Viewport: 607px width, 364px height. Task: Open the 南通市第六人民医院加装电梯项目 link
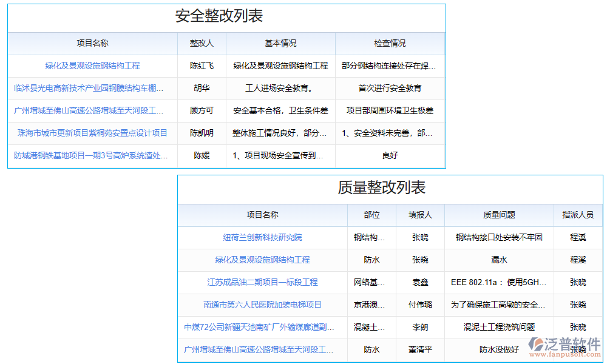[262, 305]
